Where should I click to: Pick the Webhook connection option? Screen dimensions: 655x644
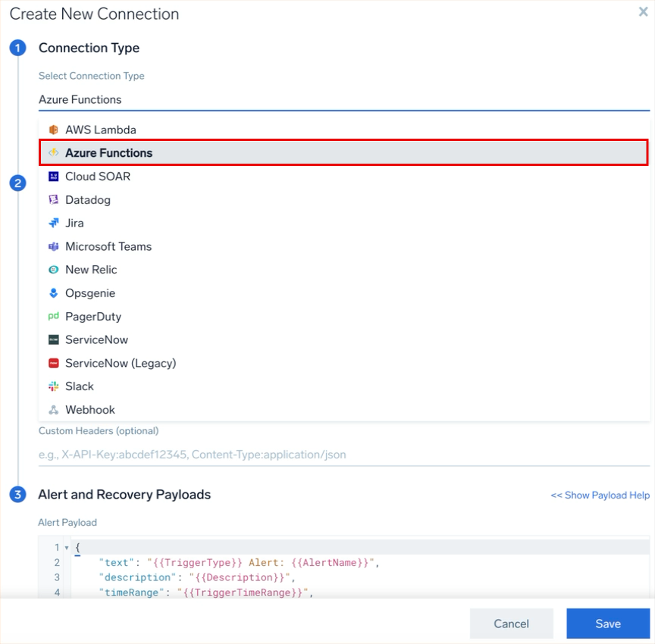point(89,410)
